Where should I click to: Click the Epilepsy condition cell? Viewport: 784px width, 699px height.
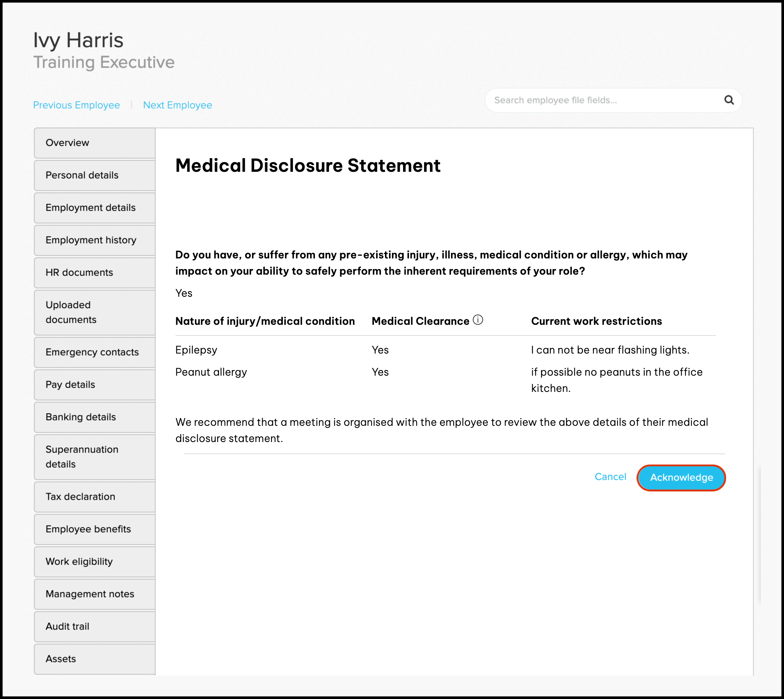point(196,350)
